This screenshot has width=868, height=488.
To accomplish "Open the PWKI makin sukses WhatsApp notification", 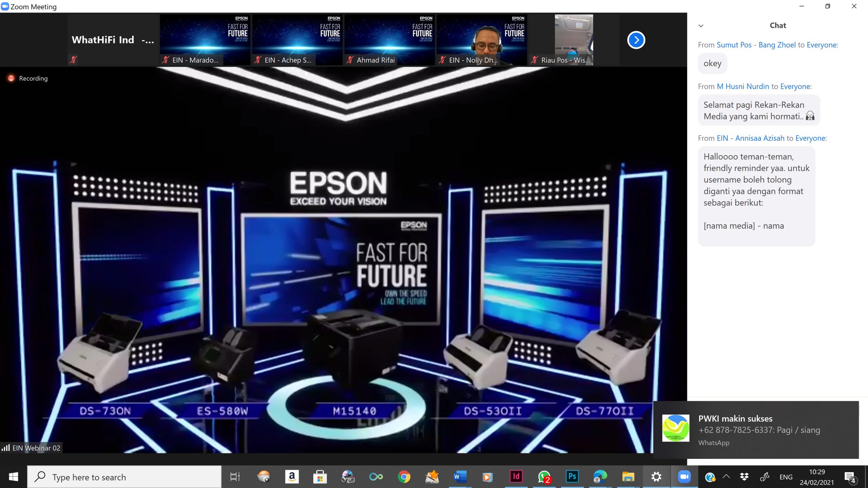I will pos(756,430).
